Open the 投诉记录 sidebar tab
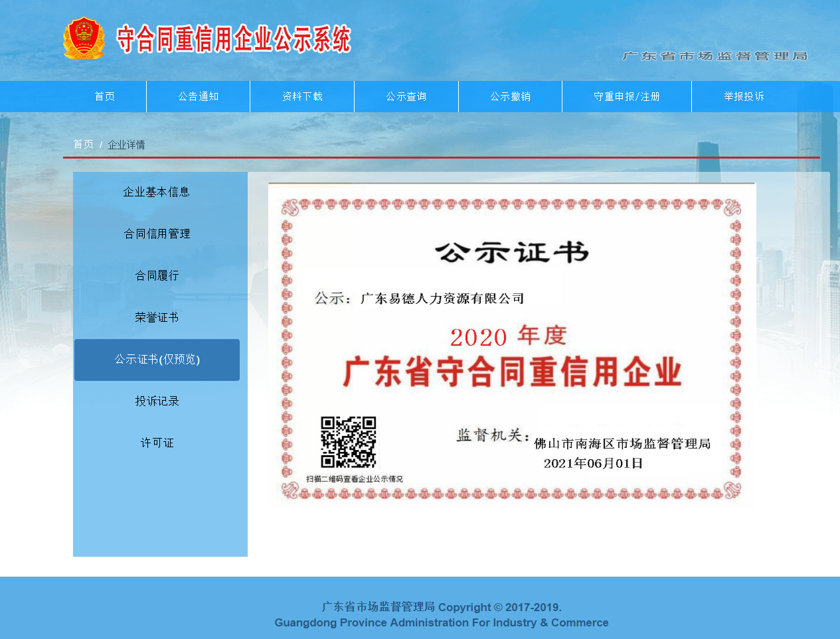The width and height of the screenshot is (840, 639). click(x=157, y=401)
